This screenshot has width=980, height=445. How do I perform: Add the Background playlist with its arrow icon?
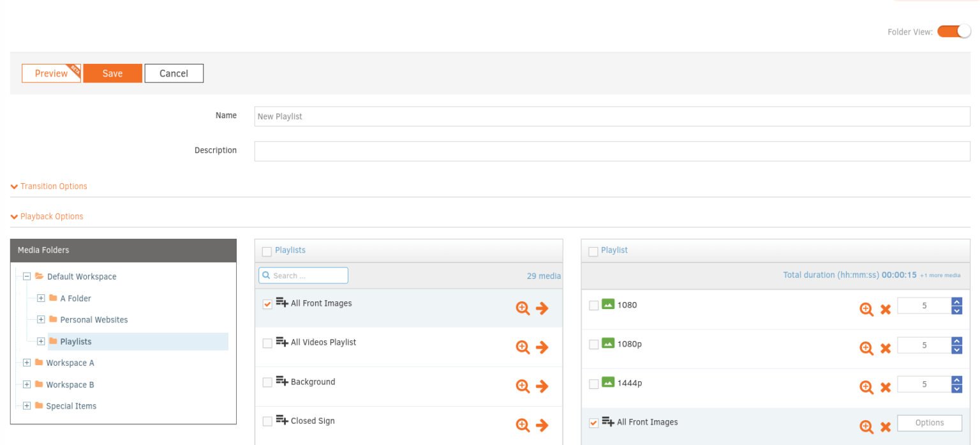(x=543, y=386)
